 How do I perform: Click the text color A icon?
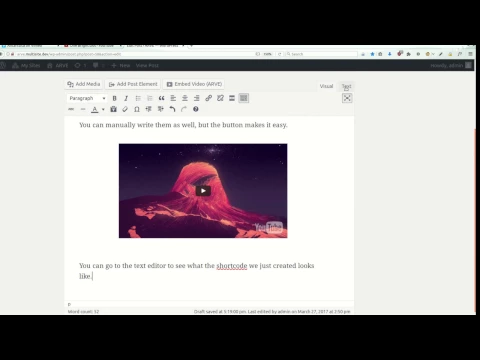pyautogui.click(x=95, y=109)
